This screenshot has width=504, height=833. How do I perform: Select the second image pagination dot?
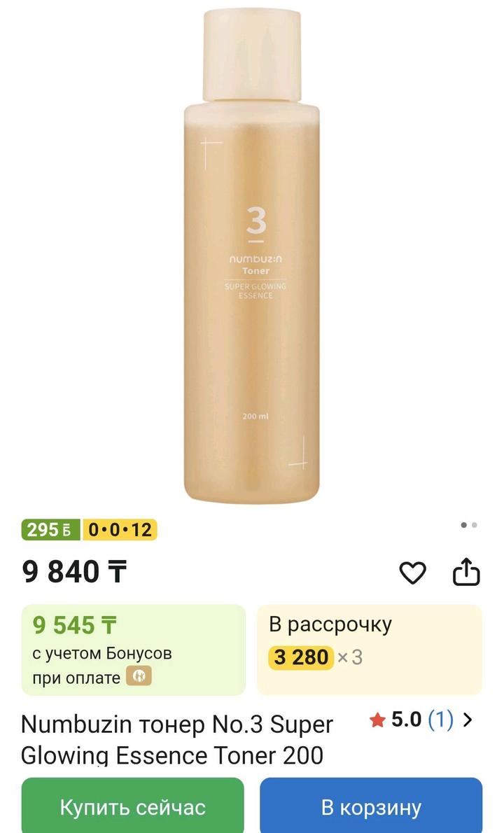click(475, 525)
